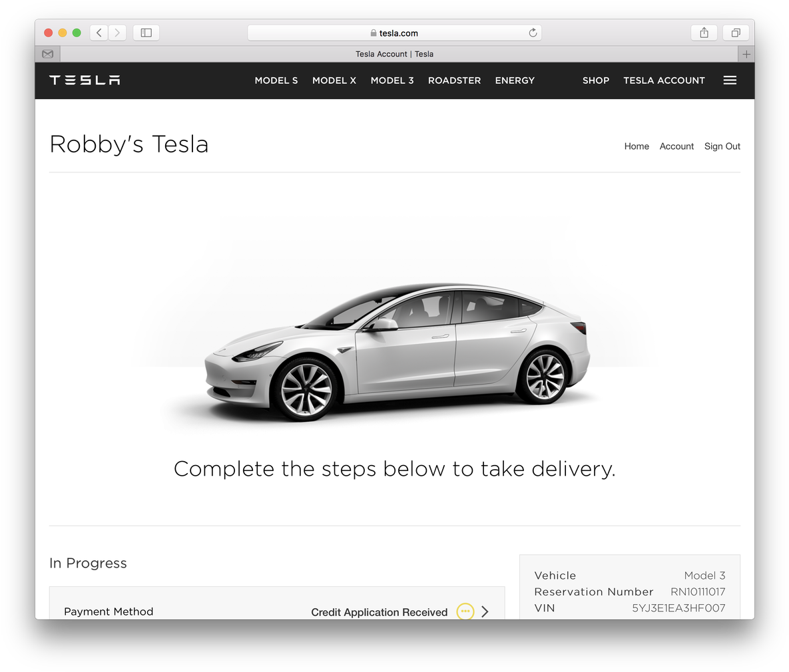Toggle the Safari sidebar icon
The height and width of the screenshot is (672, 789).
146,33
